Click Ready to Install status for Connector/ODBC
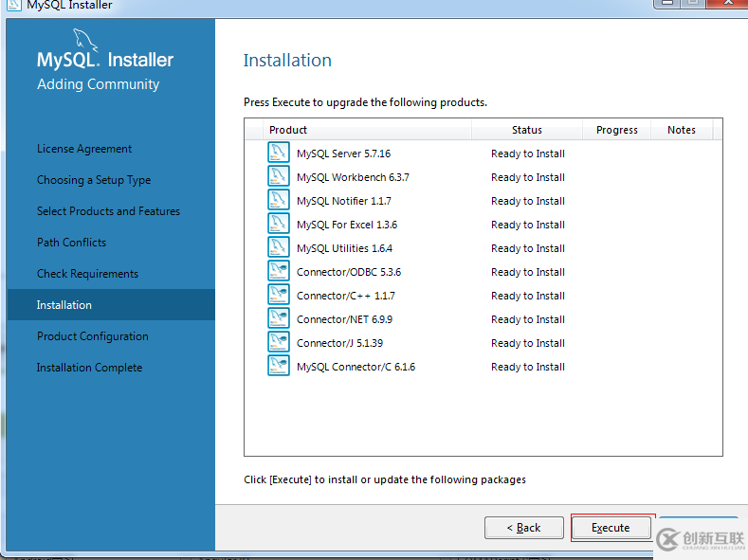The image size is (748, 560). 528,272
